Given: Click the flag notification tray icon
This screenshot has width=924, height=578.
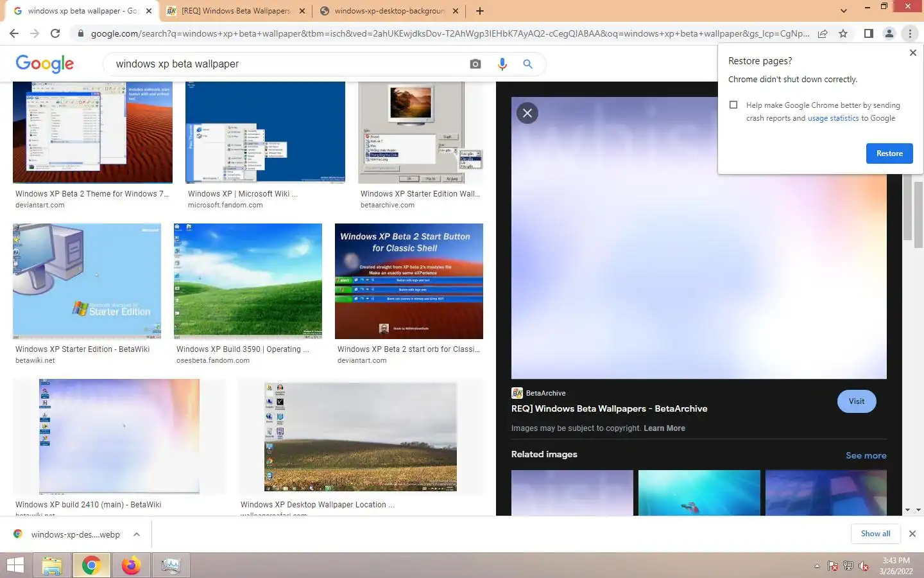Looking at the screenshot, I should click(832, 566).
